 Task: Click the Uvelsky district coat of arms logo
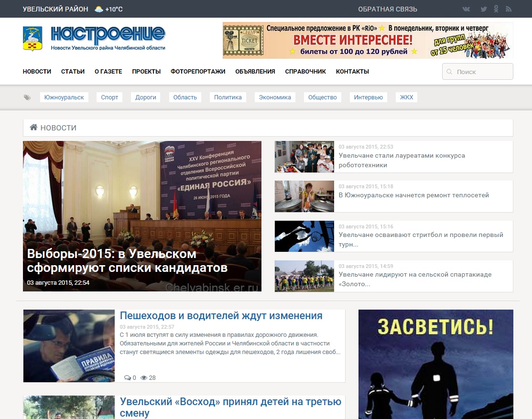pos(33,38)
